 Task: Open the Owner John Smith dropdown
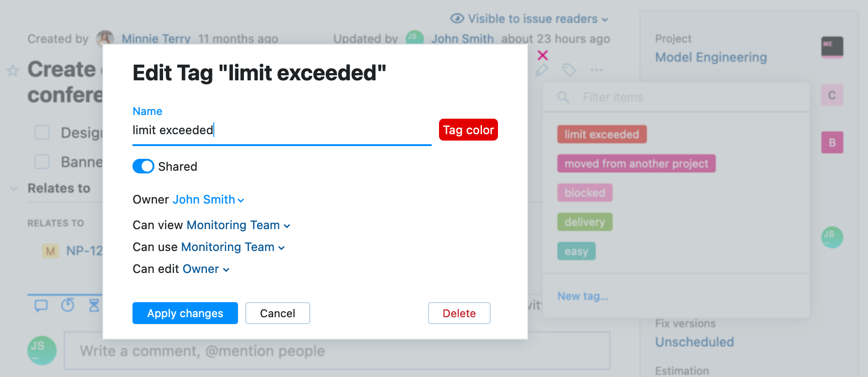(x=208, y=199)
